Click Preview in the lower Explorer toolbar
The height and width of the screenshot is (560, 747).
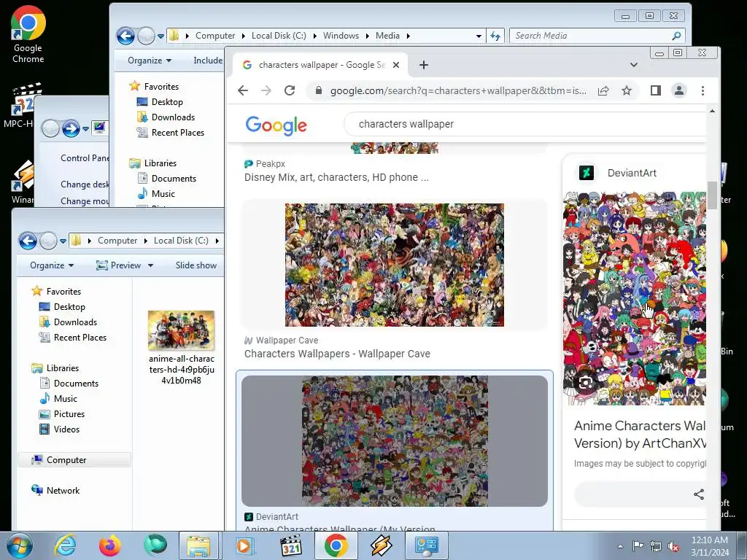tap(119, 265)
